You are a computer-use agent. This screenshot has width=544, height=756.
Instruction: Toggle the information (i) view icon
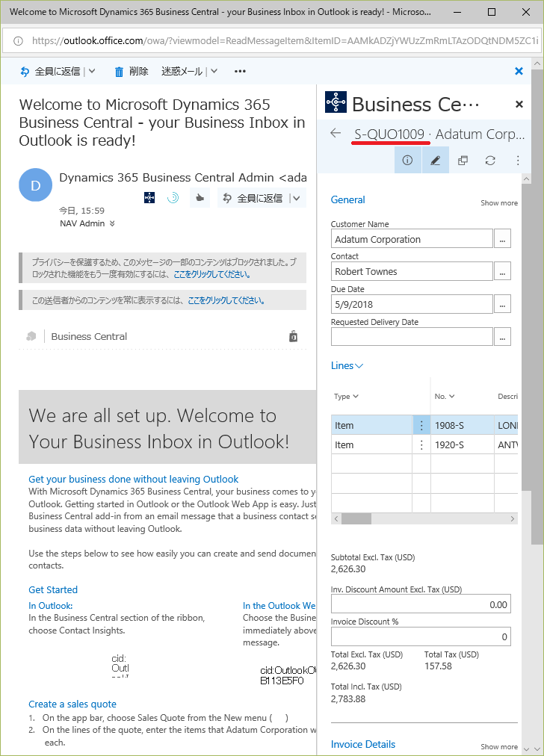(407, 160)
